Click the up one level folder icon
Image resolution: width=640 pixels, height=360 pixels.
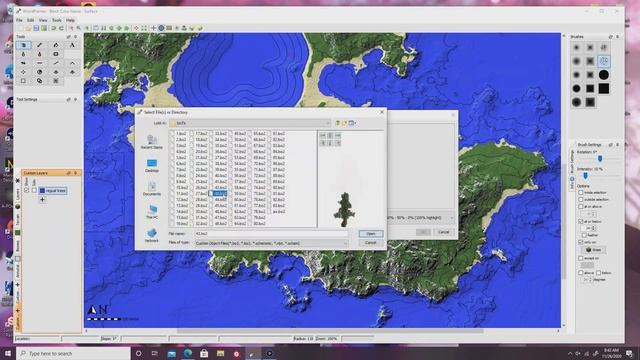338,123
